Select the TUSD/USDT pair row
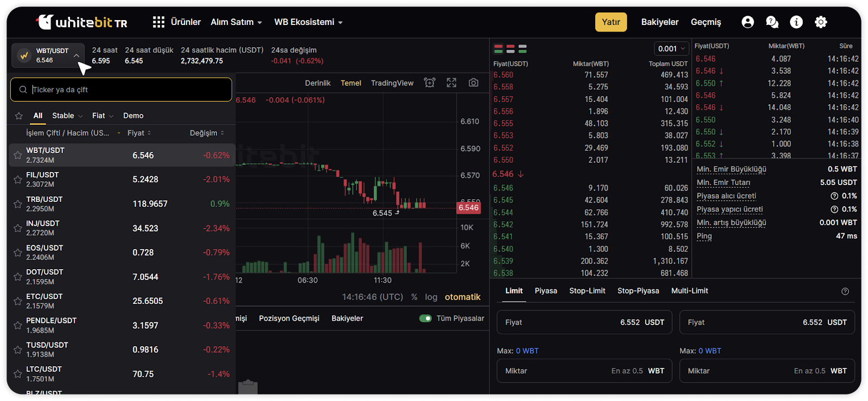 (x=123, y=350)
